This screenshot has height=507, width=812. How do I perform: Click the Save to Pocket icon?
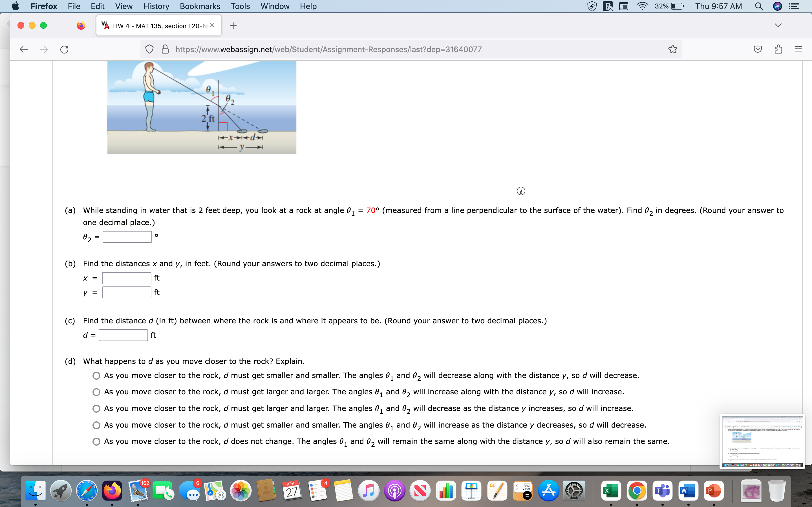pos(758,49)
